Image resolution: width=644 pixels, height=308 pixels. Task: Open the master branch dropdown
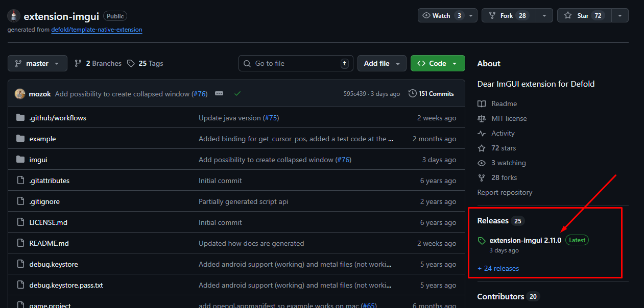(x=37, y=63)
